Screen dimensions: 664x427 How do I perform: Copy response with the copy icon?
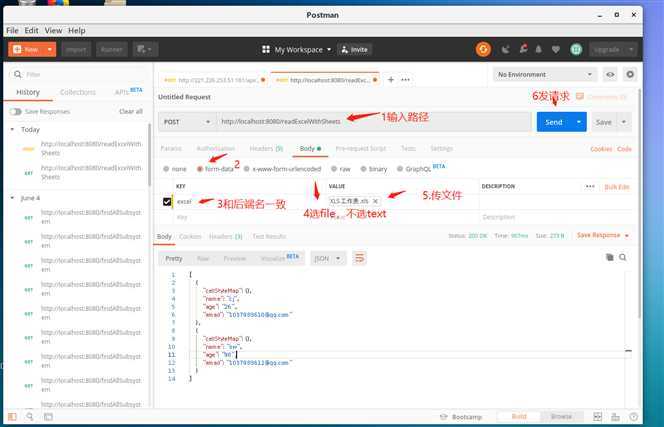[609, 258]
